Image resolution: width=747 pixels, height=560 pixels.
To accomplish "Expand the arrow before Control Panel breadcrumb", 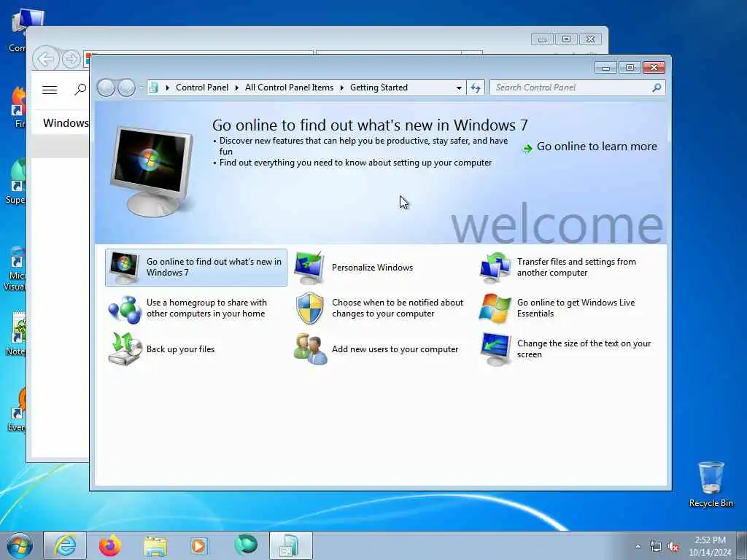I will [167, 87].
